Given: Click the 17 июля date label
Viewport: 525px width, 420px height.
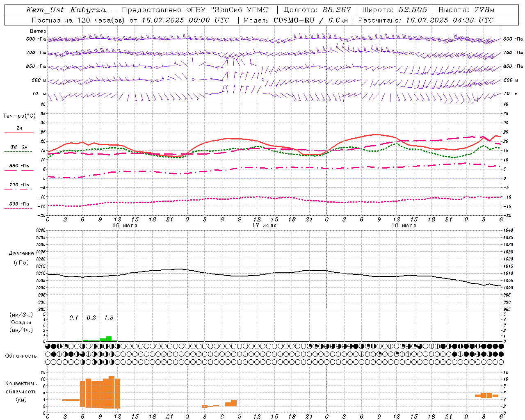Looking at the screenshot, I should click(x=264, y=226).
